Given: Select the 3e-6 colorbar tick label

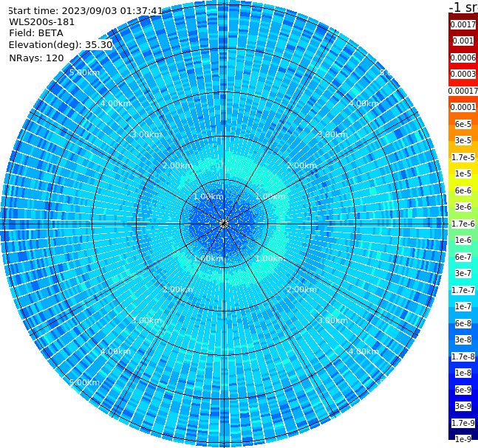Looking at the screenshot, I should tap(463, 207).
